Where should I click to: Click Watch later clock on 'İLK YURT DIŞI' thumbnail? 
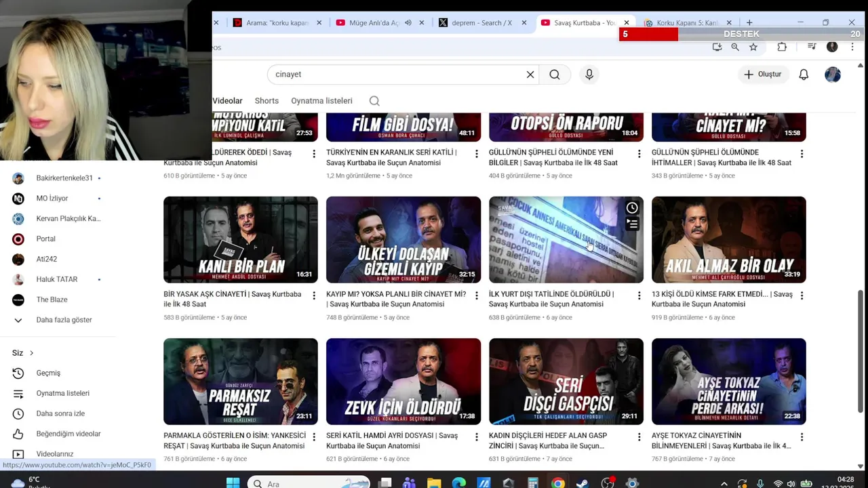pos(632,208)
